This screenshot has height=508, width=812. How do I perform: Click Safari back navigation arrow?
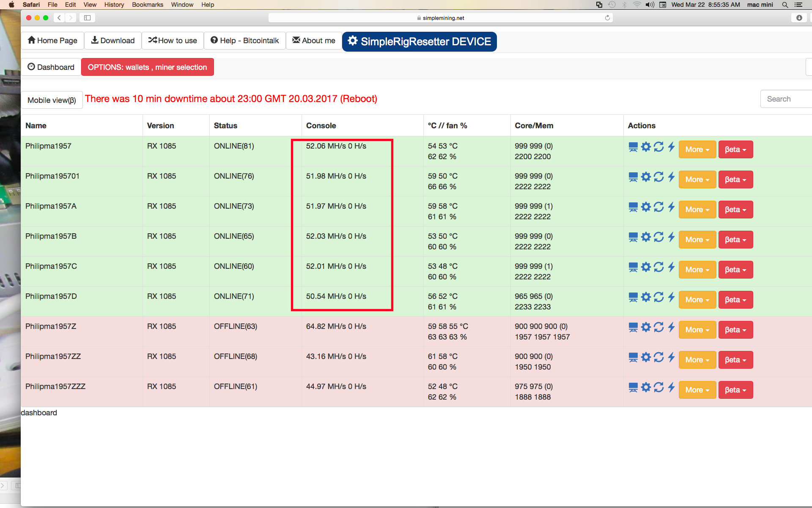[59, 18]
